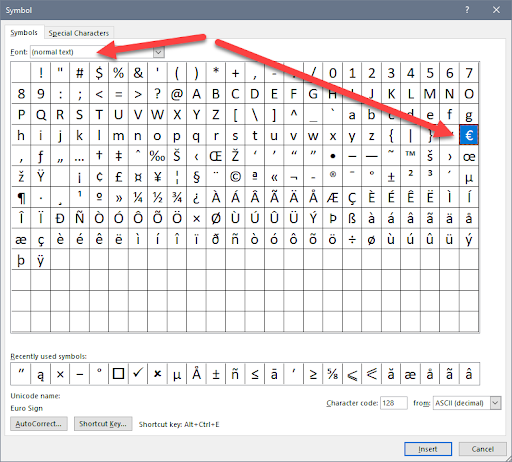The height and width of the screenshot is (462, 512).
Task: Open the Font dropdown list
Action: point(159,52)
